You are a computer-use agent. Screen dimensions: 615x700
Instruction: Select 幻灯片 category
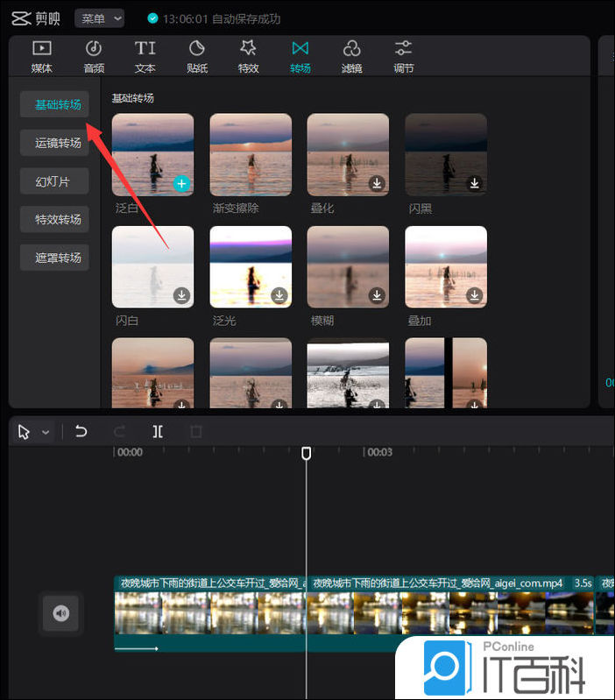click(54, 181)
